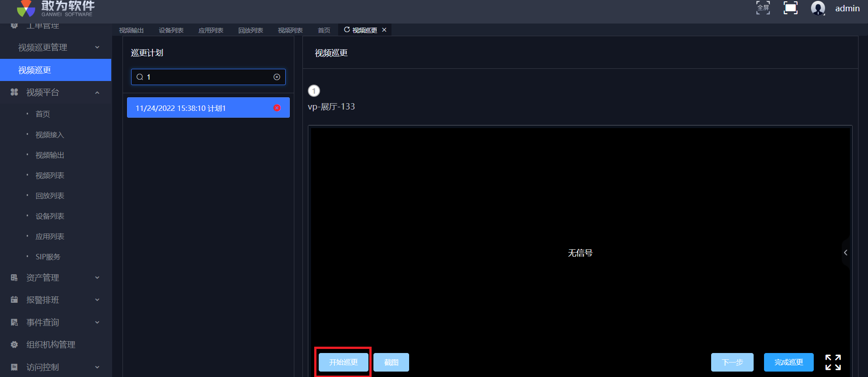Click the 全屏 fullscreen icon in header
Image resolution: width=868 pixels, height=377 pixels.
763,8
